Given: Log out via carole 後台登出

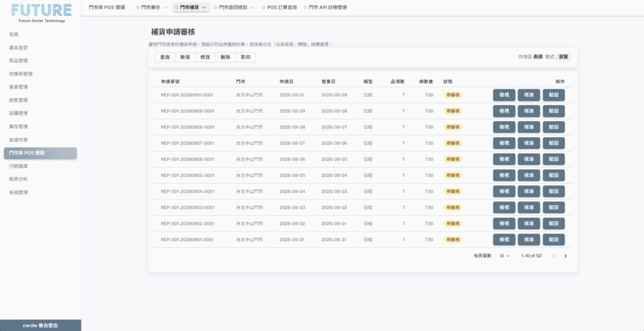Looking at the screenshot, I should (40, 325).
